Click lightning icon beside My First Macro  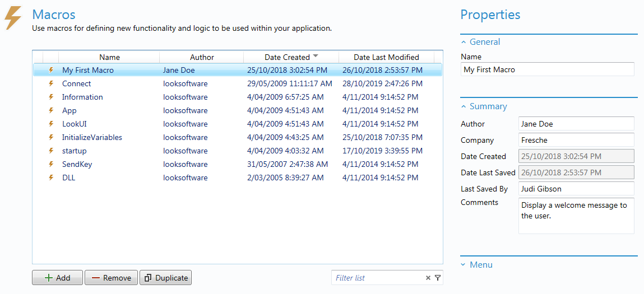[52, 70]
